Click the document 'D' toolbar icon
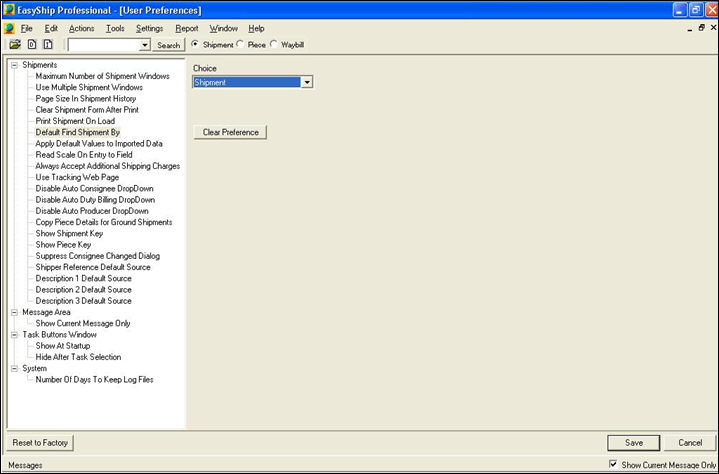Image resolution: width=719 pixels, height=474 pixels. (x=32, y=44)
